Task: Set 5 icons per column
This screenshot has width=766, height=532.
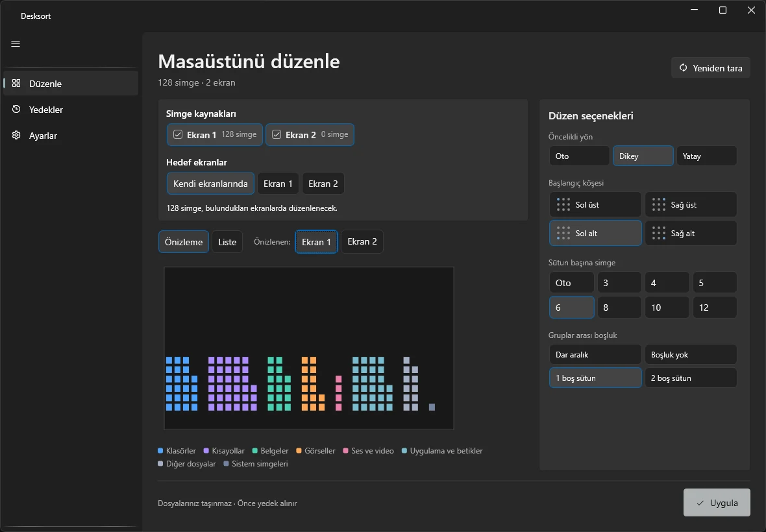Action: [715, 283]
